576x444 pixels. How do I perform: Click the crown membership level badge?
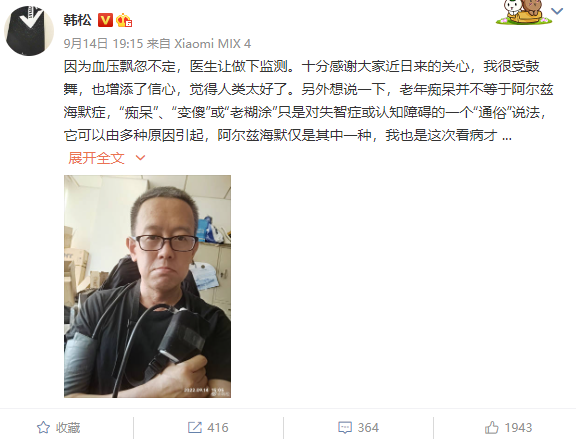pyautogui.click(x=124, y=20)
